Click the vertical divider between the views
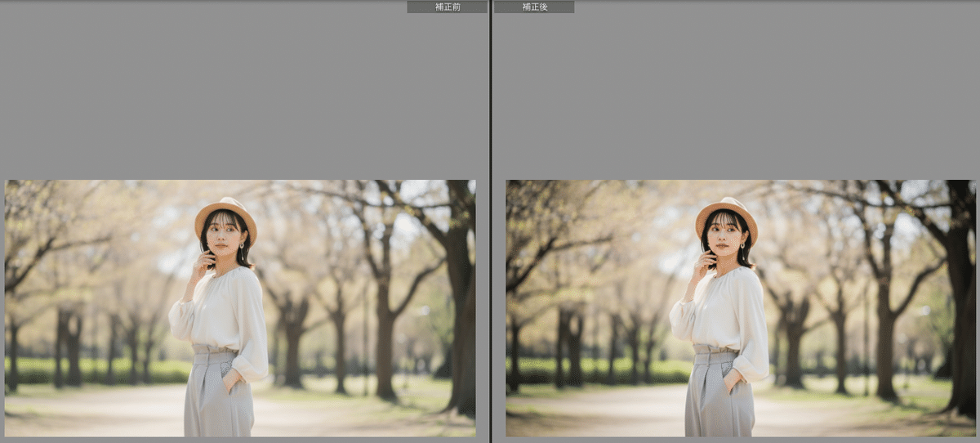This screenshot has width=980, height=443. pyautogui.click(x=490, y=221)
